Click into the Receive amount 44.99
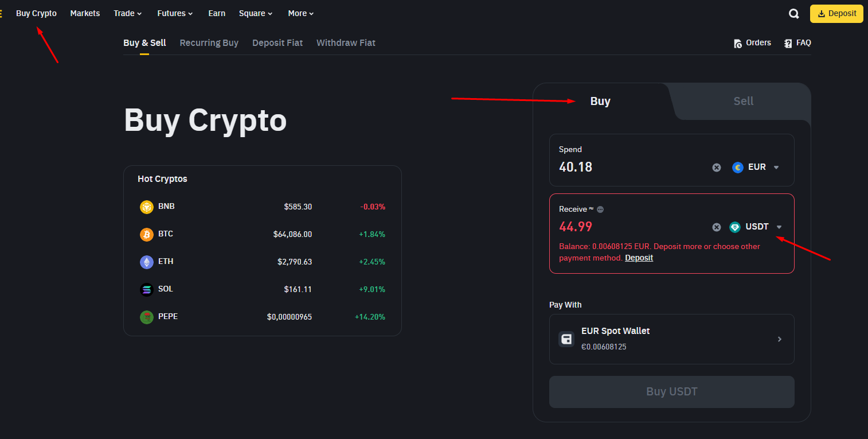Screen dimensions: 868x439 (576, 227)
